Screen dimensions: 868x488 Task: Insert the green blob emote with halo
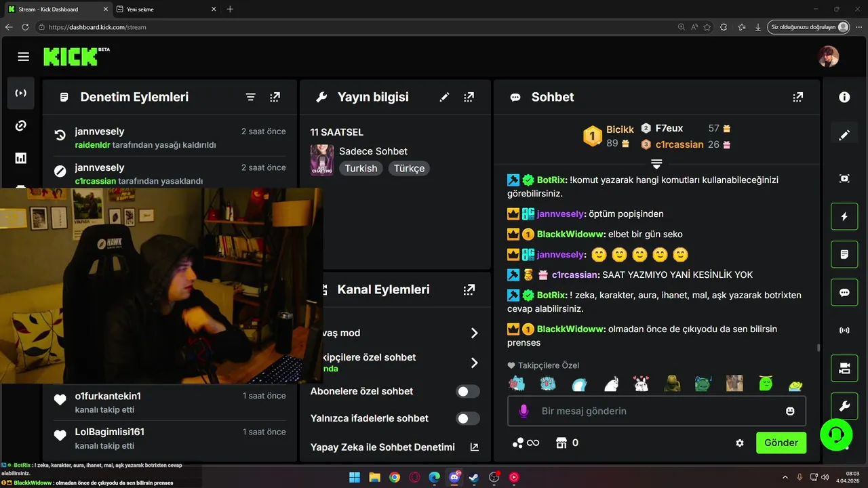point(766,384)
